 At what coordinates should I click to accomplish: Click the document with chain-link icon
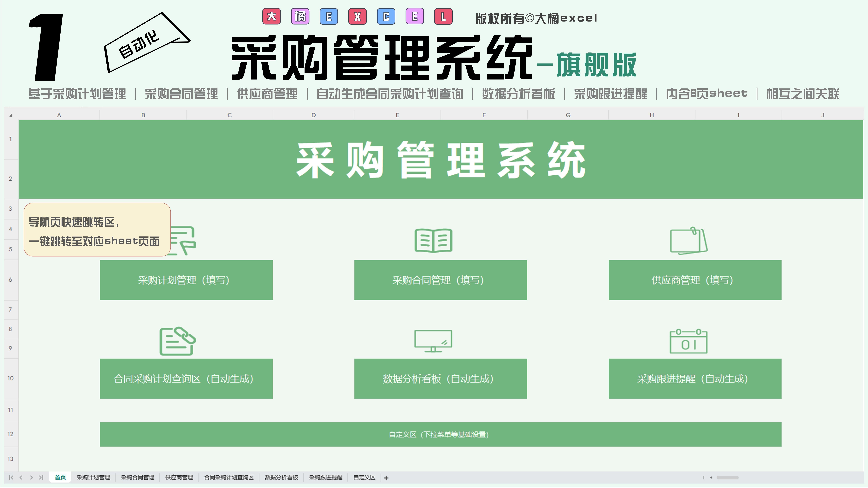178,341
